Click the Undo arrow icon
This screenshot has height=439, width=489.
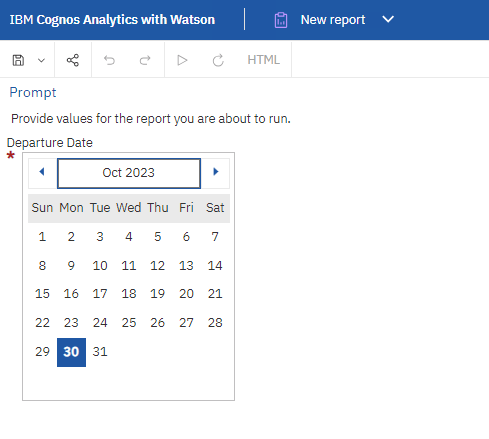click(x=109, y=60)
